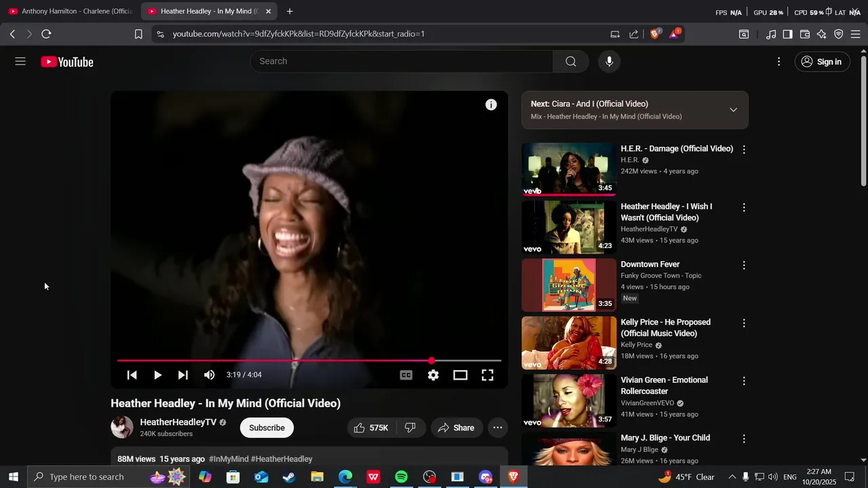868x488 pixels.
Task: Open options for Mary J. Blige - Your Child
Action: click(744, 439)
